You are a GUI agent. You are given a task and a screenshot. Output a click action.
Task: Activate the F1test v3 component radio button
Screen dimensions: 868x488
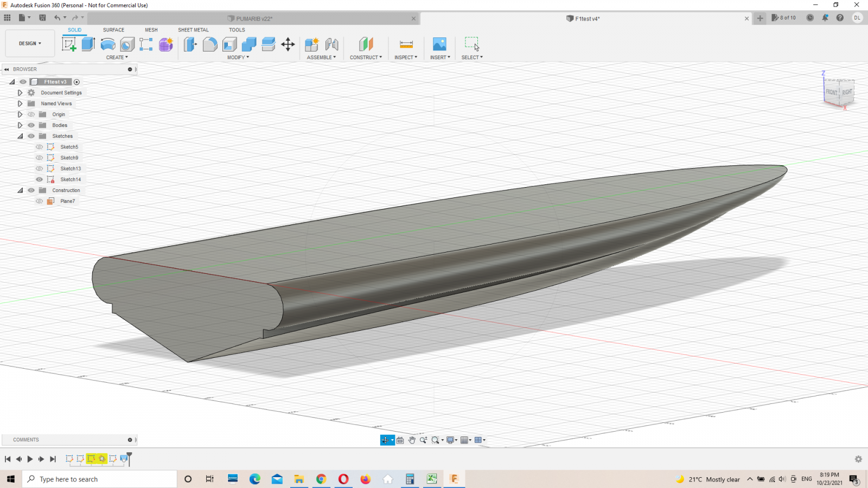pyautogui.click(x=77, y=82)
